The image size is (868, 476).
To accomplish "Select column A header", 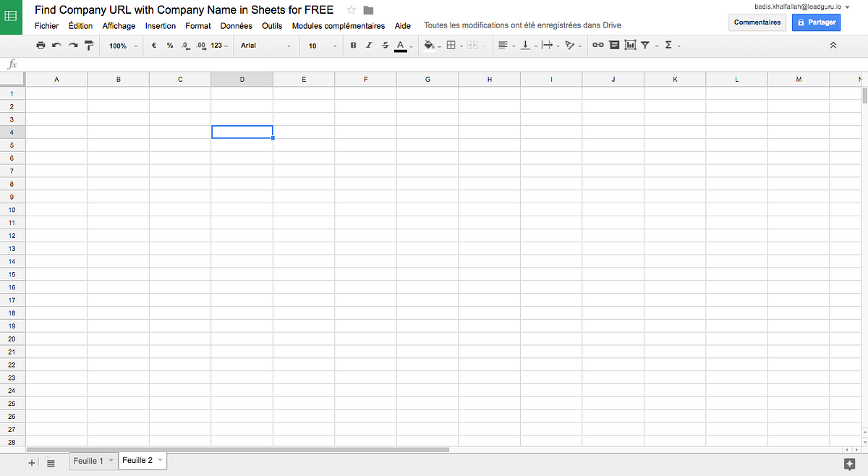I will tap(56, 80).
